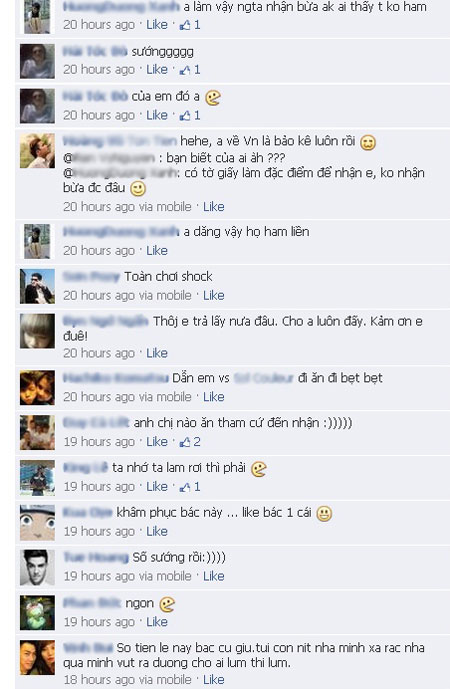The height and width of the screenshot is (689, 450).
Task: Open tagged blurred name in 'Dẫn em vs' comment
Action: (x=263, y=378)
